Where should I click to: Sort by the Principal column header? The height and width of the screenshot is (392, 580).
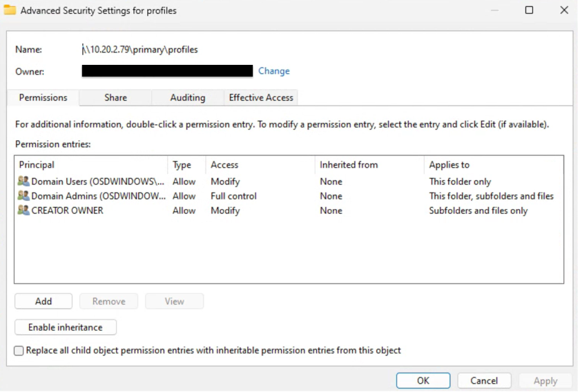pyautogui.click(x=90, y=165)
